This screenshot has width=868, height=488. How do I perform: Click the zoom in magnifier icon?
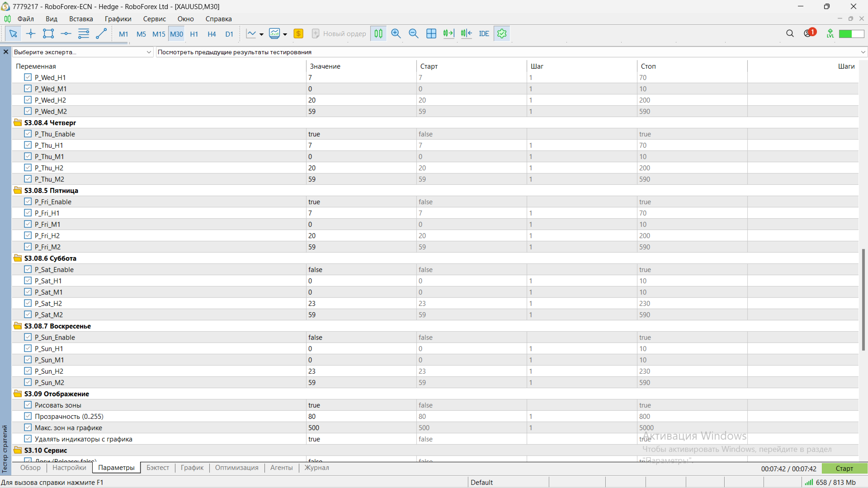tap(396, 33)
